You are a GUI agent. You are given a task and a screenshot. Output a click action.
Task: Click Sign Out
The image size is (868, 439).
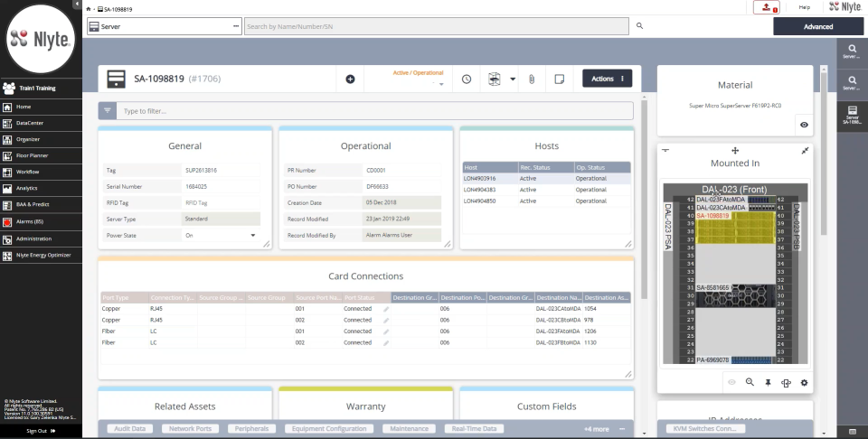pyautogui.click(x=41, y=431)
